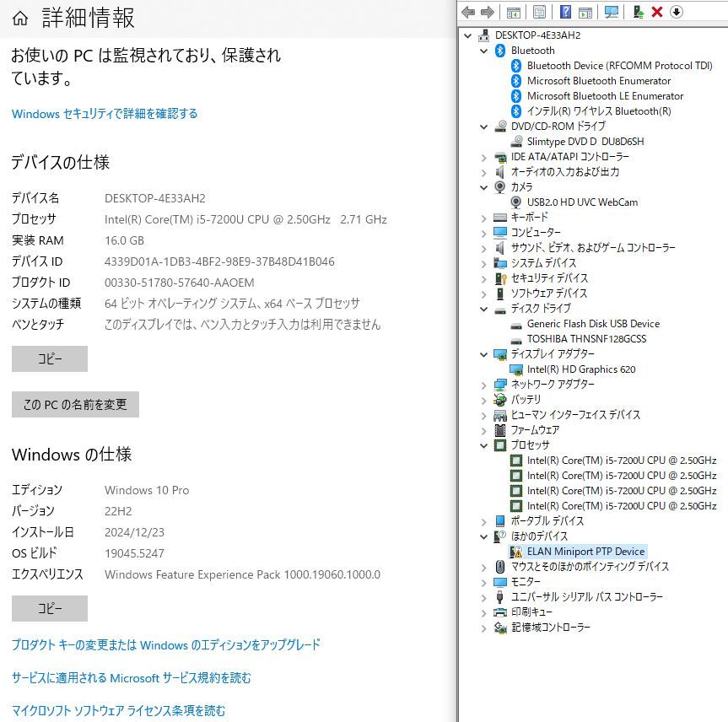
Task: Select ELAN Miniport PTP Device
Action: tap(586, 552)
